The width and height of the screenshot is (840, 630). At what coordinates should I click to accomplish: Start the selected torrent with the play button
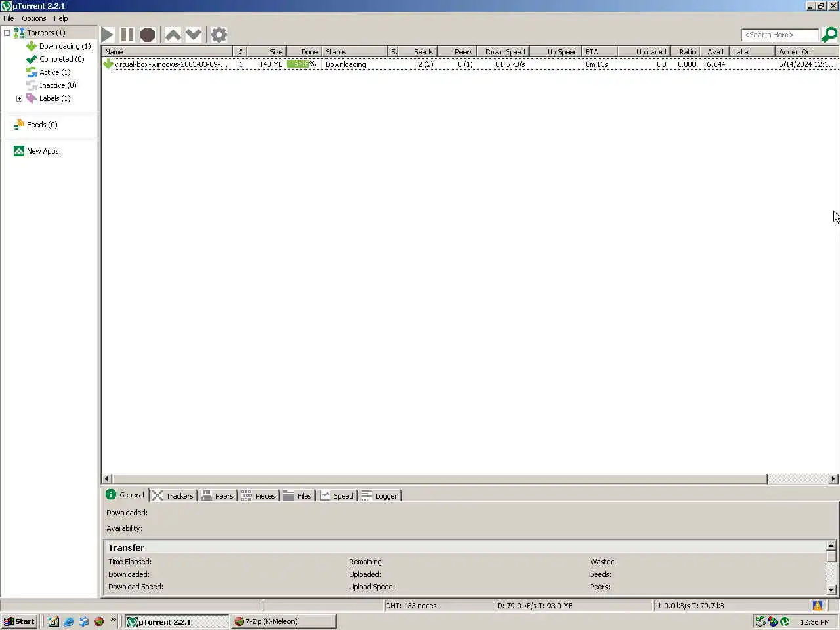tap(108, 35)
